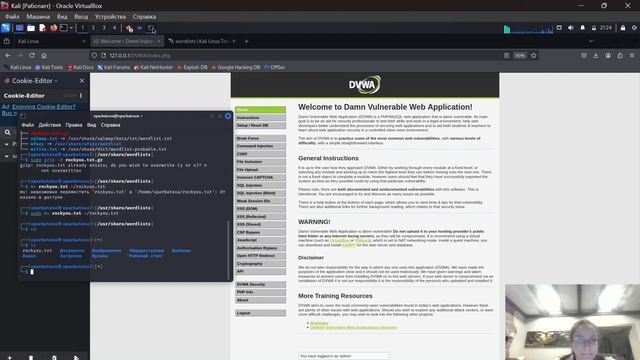Image resolution: width=640 pixels, height=360 pixels.
Task: Expand the terminal launcher dropdown arrow
Action: click(x=71, y=28)
